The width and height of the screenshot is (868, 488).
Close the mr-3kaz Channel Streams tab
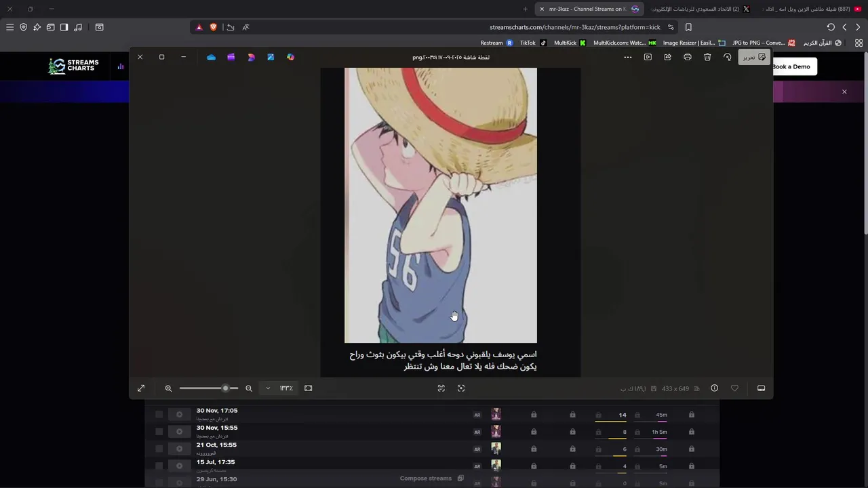click(x=542, y=9)
